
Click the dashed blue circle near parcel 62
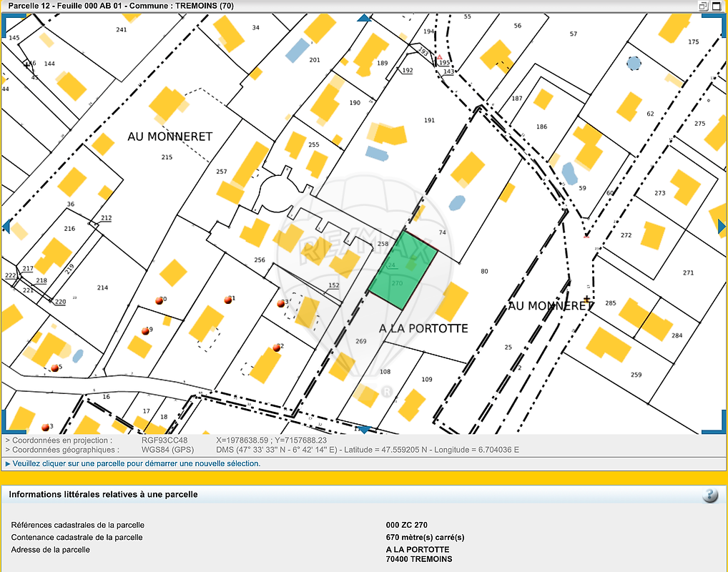point(634,64)
